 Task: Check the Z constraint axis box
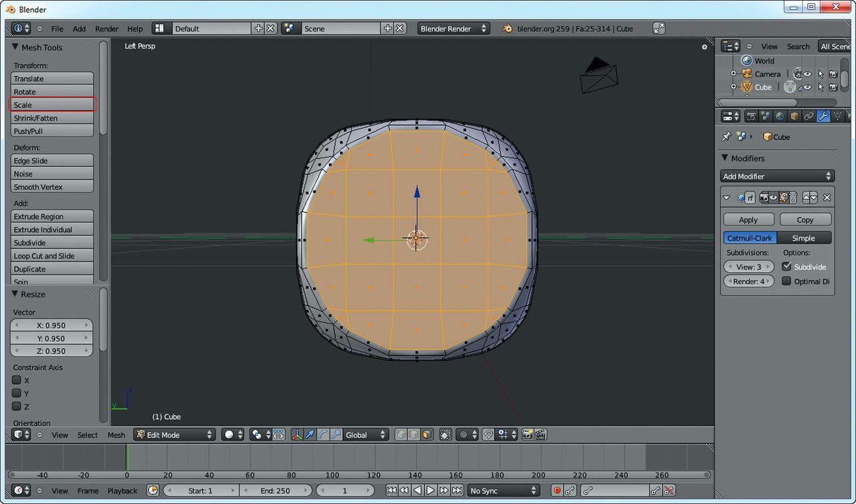(x=17, y=406)
